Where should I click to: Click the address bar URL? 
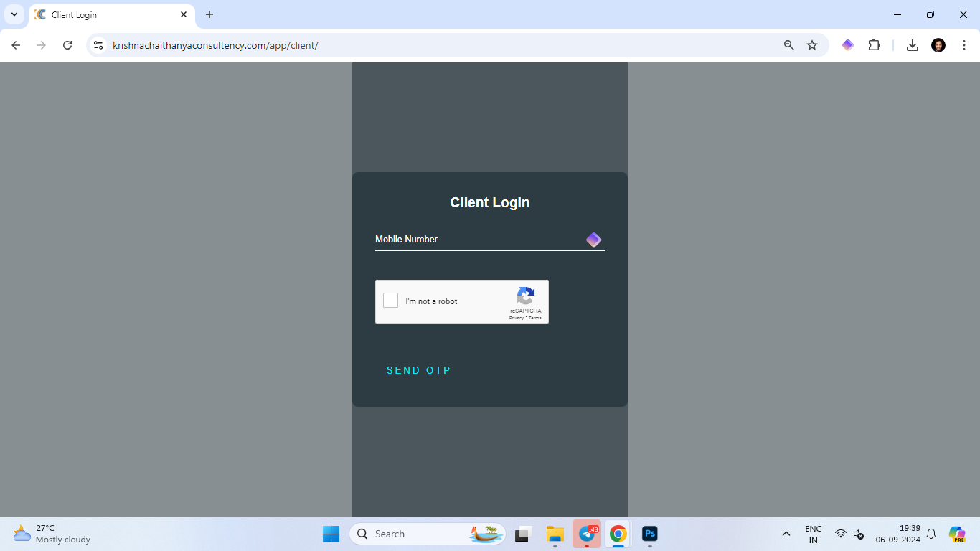point(215,45)
